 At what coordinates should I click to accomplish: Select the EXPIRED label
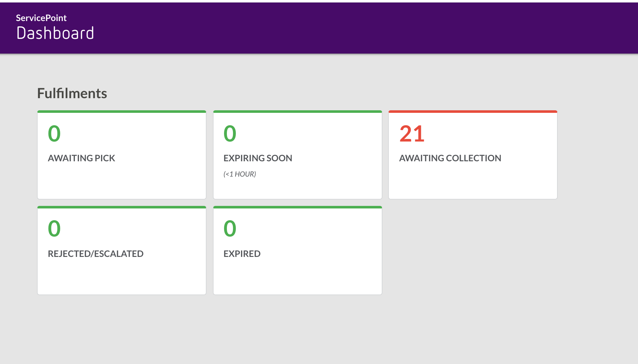click(242, 253)
